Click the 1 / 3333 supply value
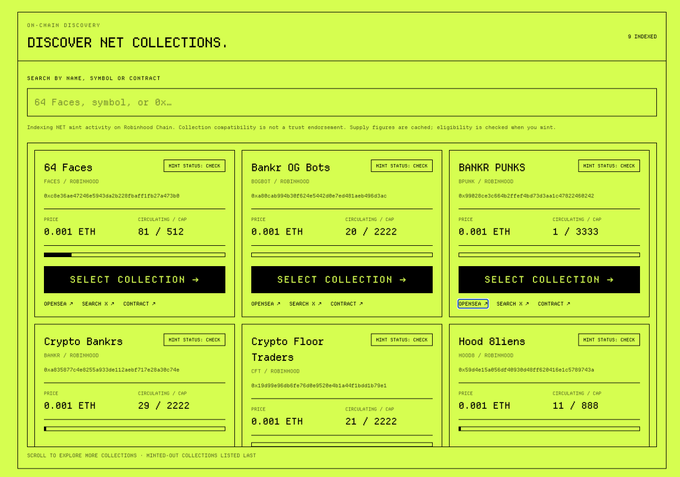 point(575,232)
